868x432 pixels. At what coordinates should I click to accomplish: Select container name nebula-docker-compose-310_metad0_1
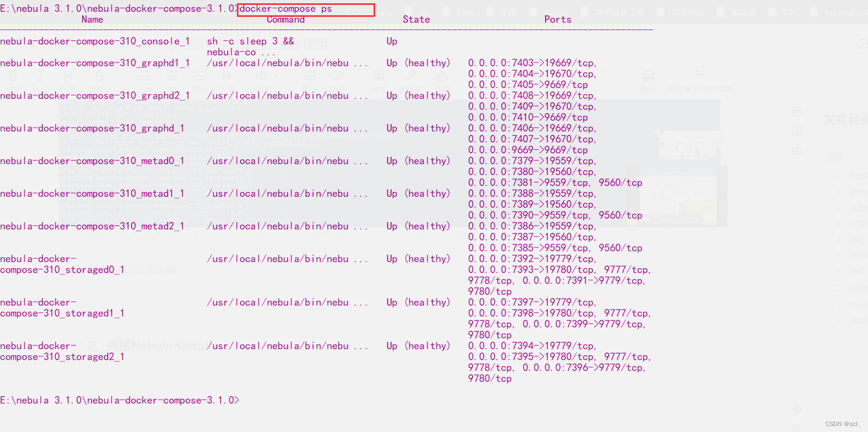[x=92, y=161]
